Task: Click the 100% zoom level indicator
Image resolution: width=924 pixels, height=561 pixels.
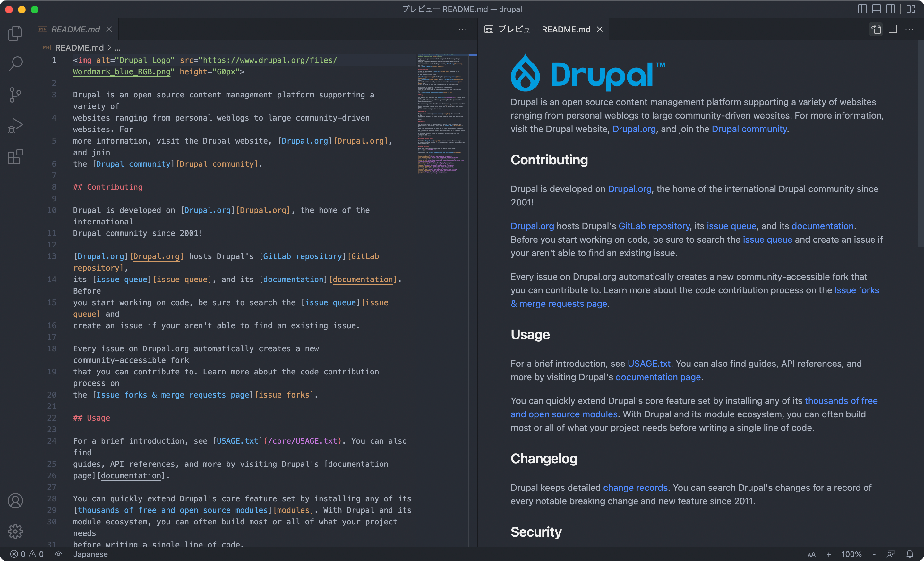Action: [851, 554]
